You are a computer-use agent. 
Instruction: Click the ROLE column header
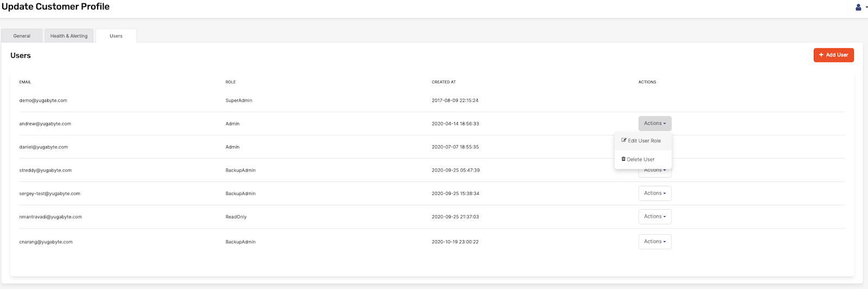(231, 82)
